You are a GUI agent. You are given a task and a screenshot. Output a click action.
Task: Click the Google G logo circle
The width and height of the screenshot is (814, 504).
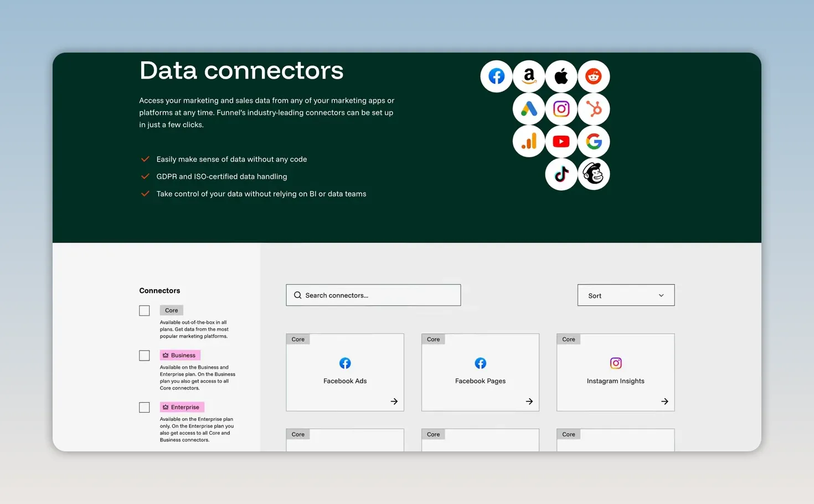594,141
